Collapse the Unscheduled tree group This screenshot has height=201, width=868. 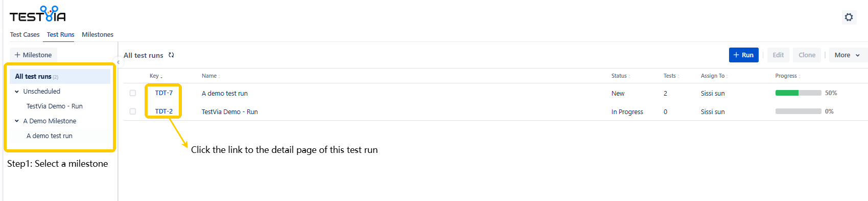point(17,92)
